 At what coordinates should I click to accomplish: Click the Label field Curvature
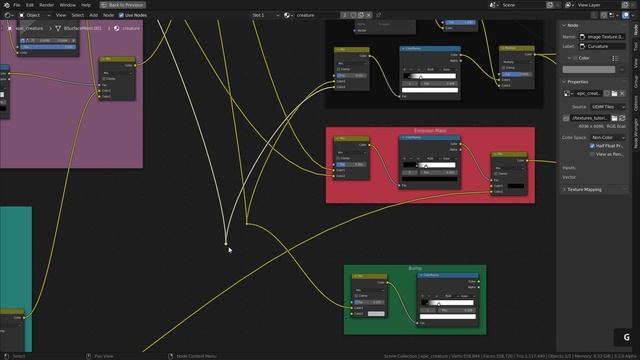(x=602, y=46)
